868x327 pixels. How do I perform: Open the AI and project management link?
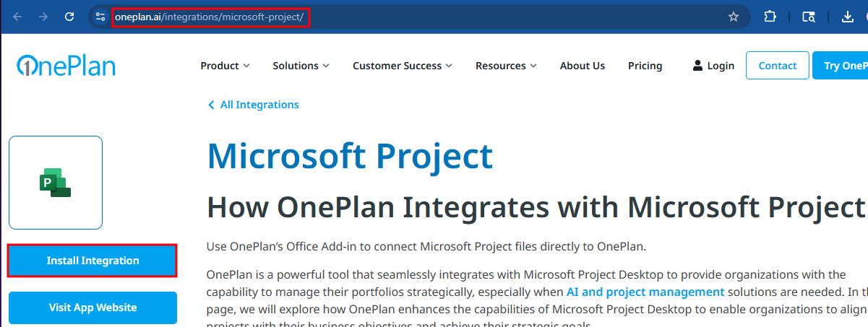[645, 292]
